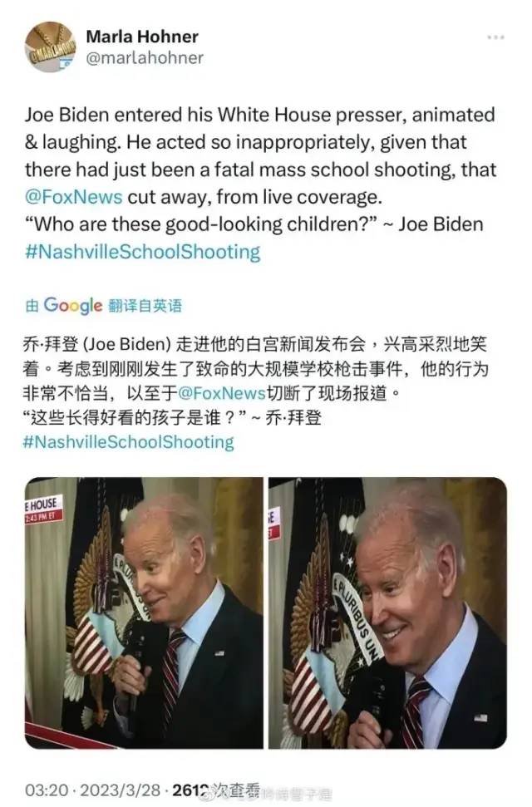Open #NashvilleSchoolShooting hashtag in the English tweet

(143, 252)
